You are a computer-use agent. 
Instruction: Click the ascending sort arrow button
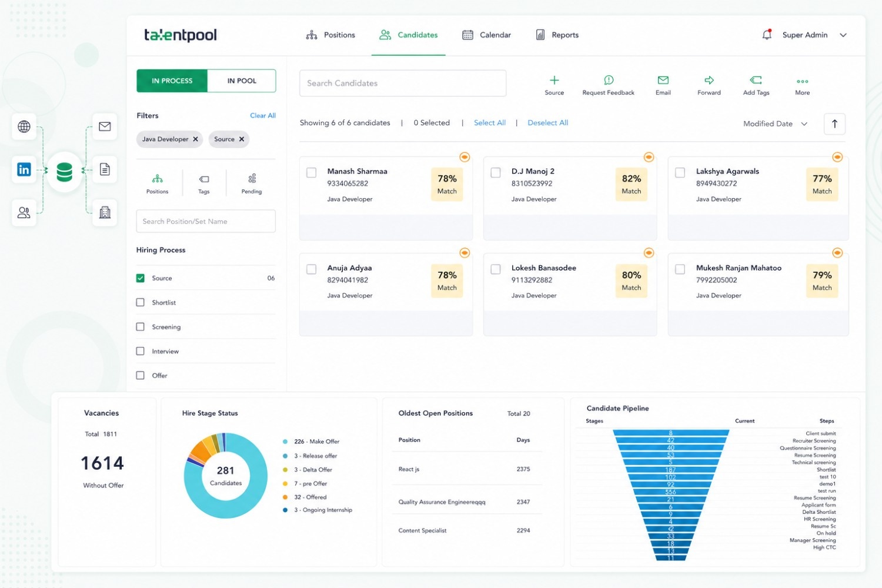click(834, 123)
